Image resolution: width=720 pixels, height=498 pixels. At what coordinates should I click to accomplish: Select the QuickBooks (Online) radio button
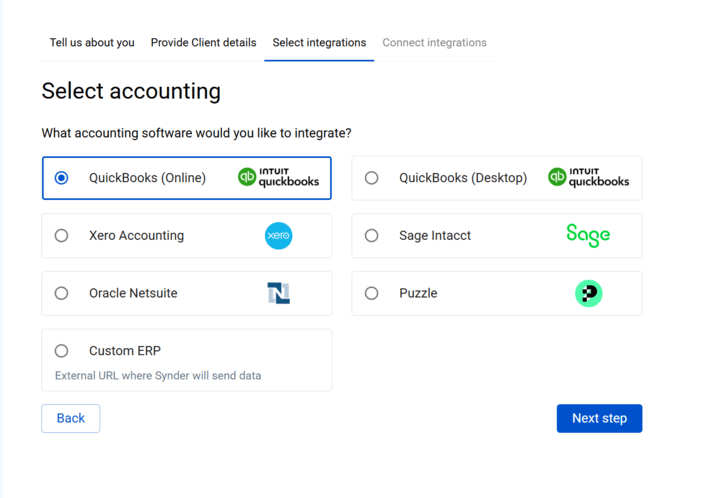(62, 178)
